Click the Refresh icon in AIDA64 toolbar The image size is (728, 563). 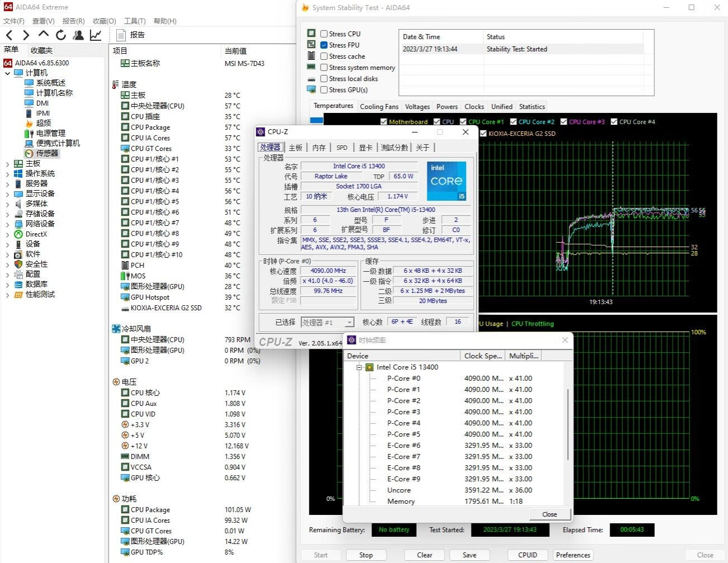(x=61, y=35)
